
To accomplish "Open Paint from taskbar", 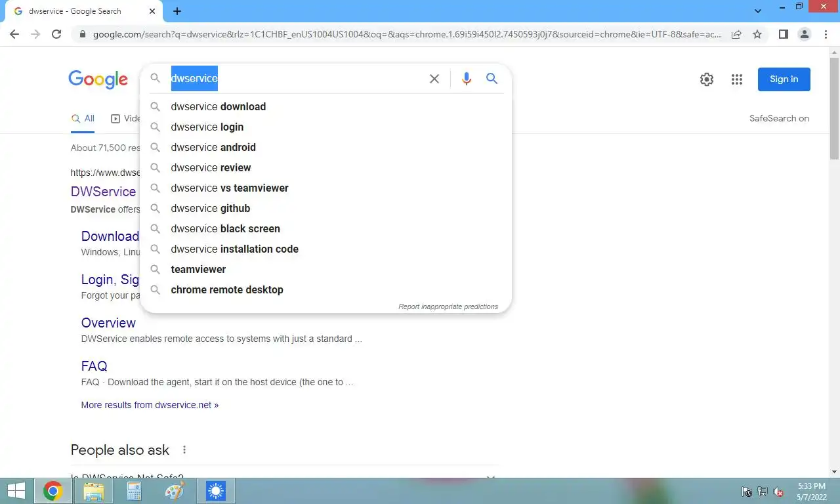I will click(175, 491).
